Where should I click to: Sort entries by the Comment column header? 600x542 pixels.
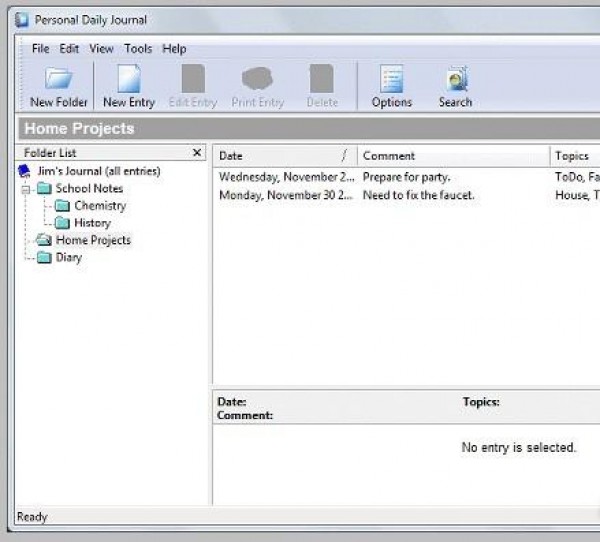point(453,156)
